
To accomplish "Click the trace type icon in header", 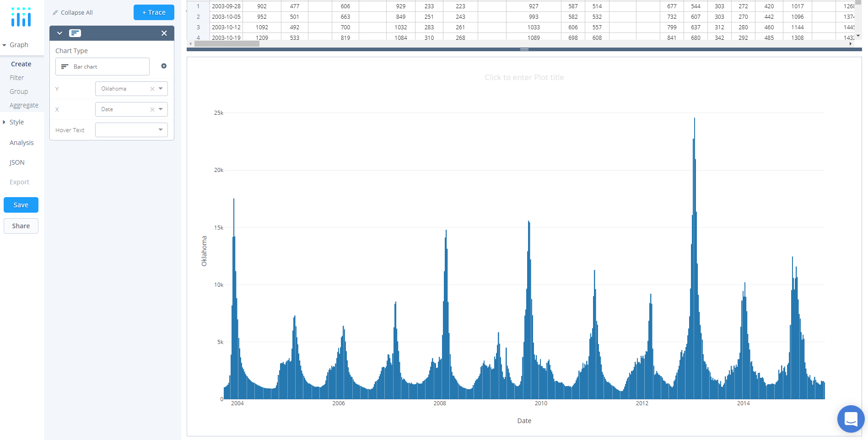I will [x=75, y=33].
